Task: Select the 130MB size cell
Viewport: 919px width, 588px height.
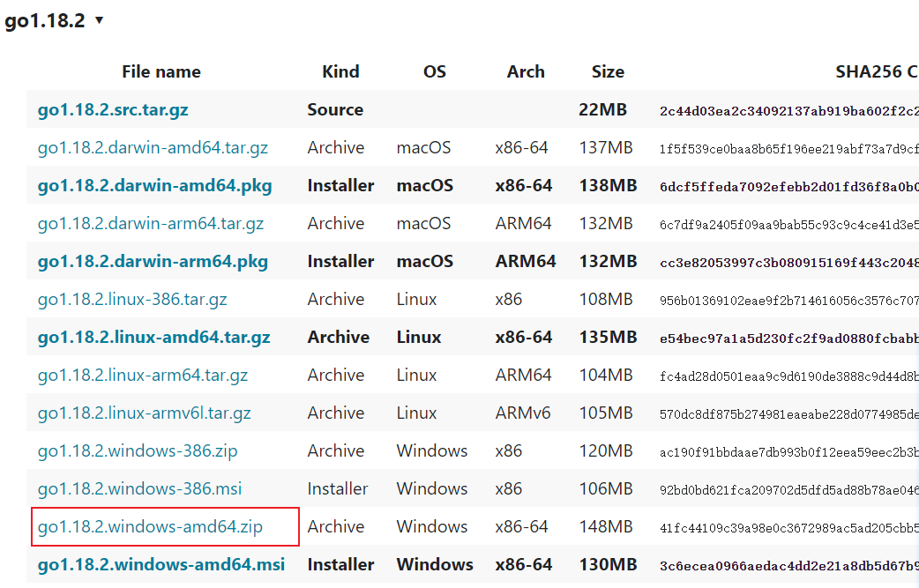Action: click(x=608, y=564)
